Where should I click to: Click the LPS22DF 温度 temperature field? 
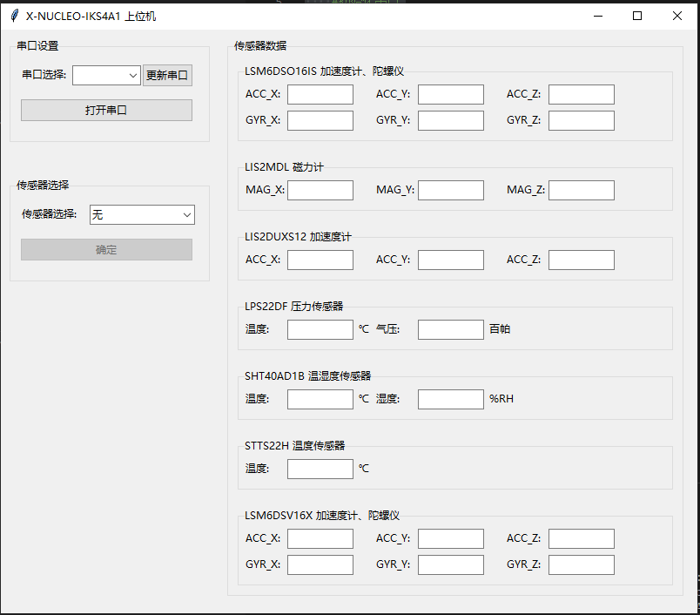pyautogui.click(x=320, y=330)
